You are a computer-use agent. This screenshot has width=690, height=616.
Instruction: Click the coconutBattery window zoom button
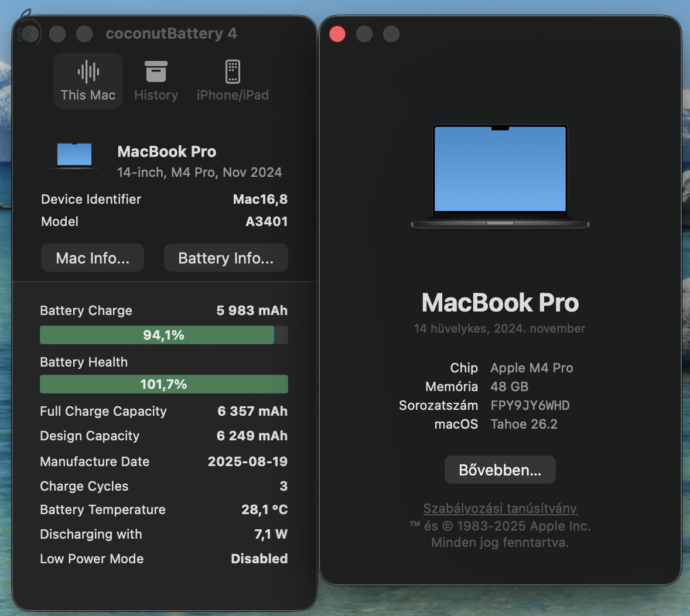(x=84, y=34)
